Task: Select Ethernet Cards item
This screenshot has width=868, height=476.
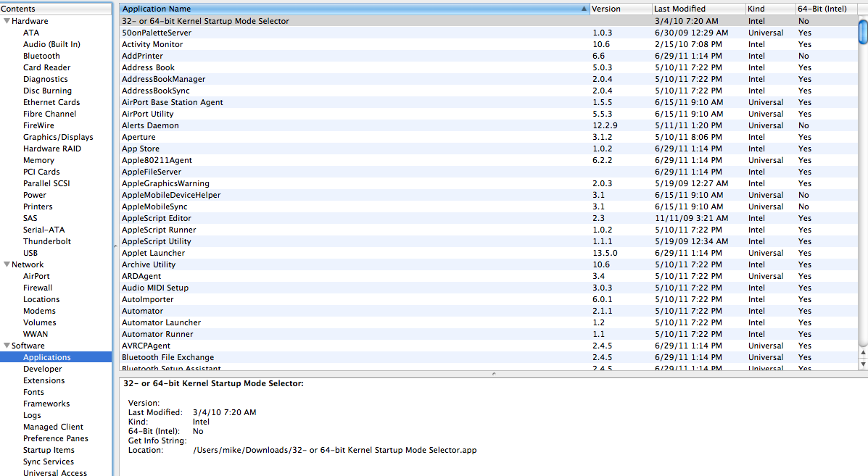Action: tap(51, 102)
